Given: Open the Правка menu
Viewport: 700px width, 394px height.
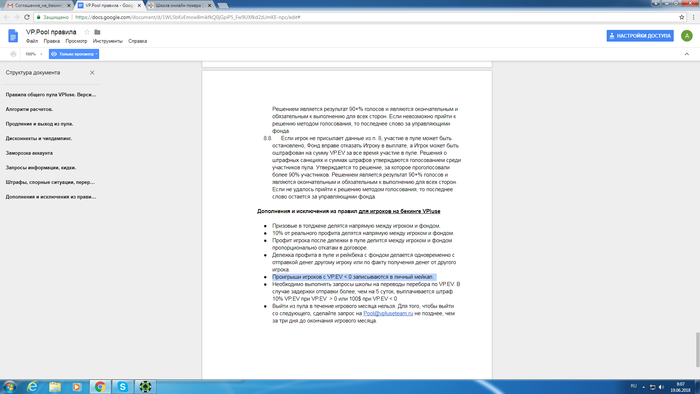Looking at the screenshot, I should click(52, 41).
